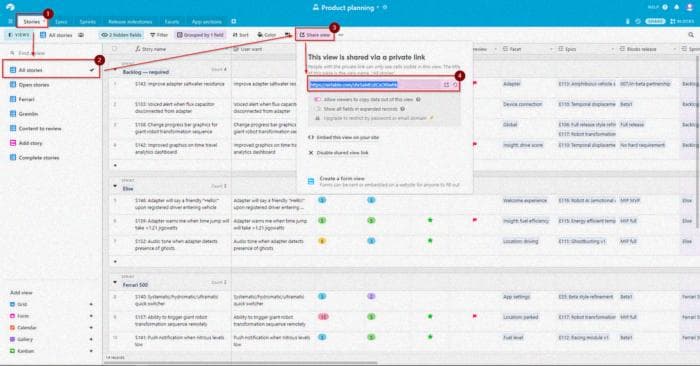Open the Color options
This screenshot has height=366, width=700.
pos(267,35)
